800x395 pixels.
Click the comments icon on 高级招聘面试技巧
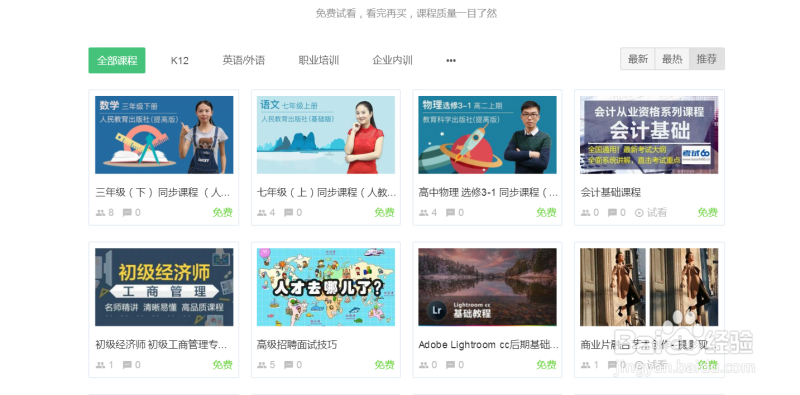289,364
